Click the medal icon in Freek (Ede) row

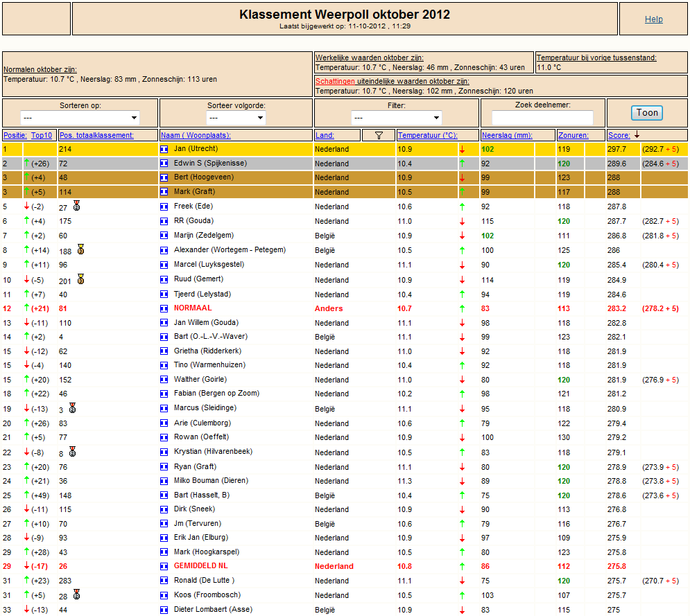[x=76, y=205]
